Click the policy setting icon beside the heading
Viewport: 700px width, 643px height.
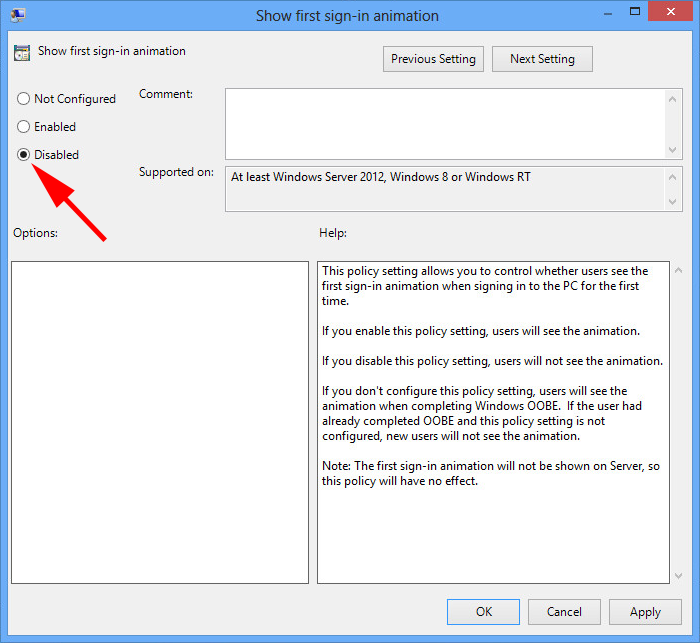[22, 52]
